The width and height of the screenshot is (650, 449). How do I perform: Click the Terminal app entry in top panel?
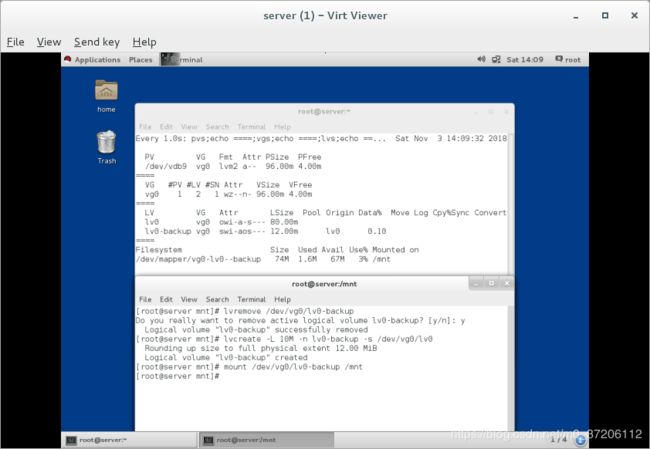(182, 60)
